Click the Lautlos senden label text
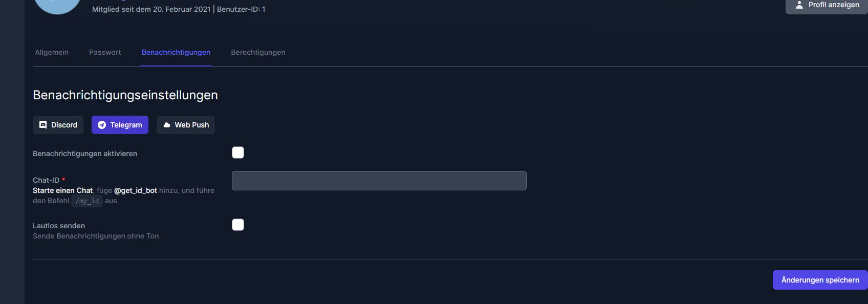The width and height of the screenshot is (868, 304). pos(59,226)
